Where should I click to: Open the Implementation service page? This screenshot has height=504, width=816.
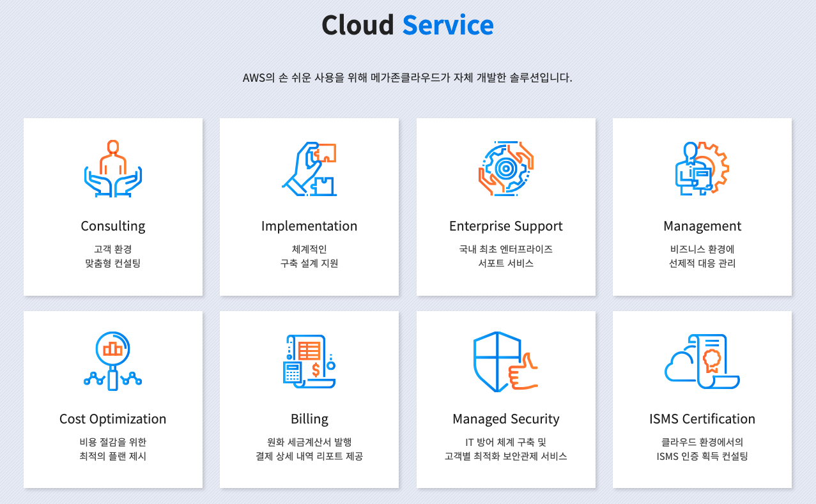click(309, 225)
